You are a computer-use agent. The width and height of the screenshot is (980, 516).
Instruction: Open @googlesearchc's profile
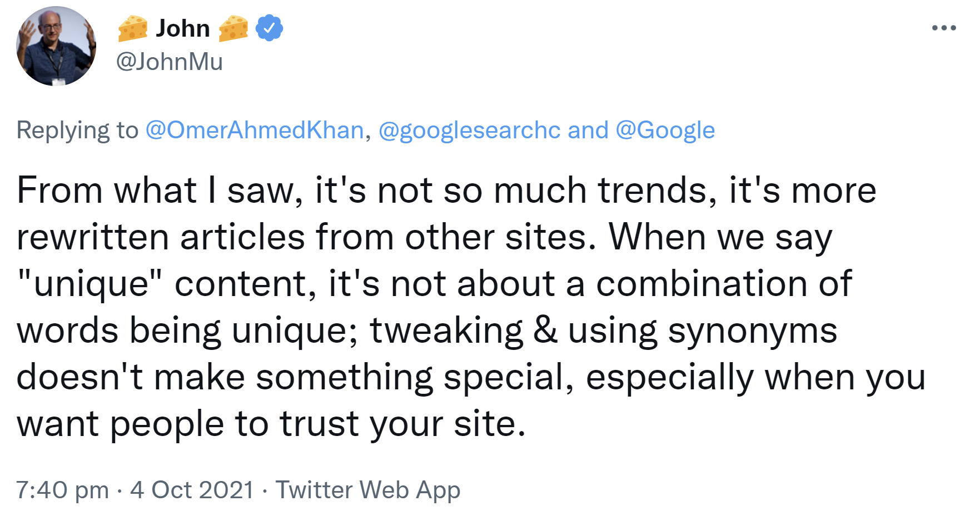tap(469, 129)
